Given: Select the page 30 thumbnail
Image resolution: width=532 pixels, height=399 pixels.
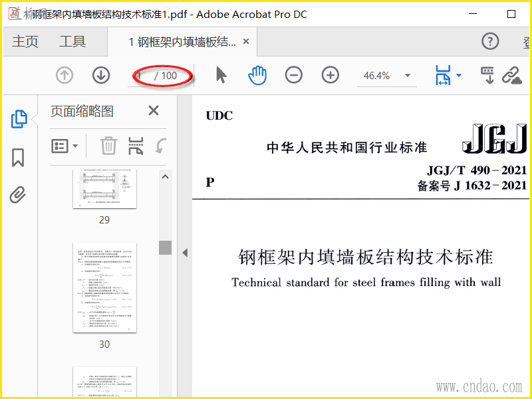Looking at the screenshot, I should coord(104,288).
